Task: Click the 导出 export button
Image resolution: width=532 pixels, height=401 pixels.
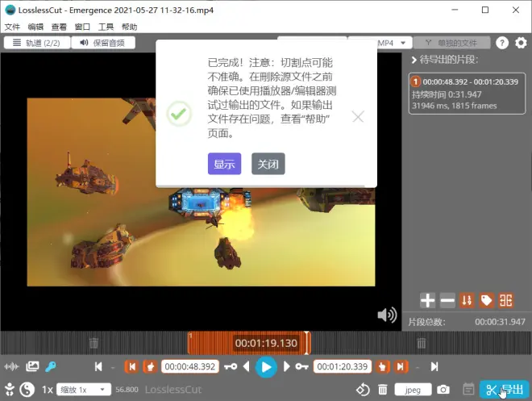Action: tap(504, 390)
